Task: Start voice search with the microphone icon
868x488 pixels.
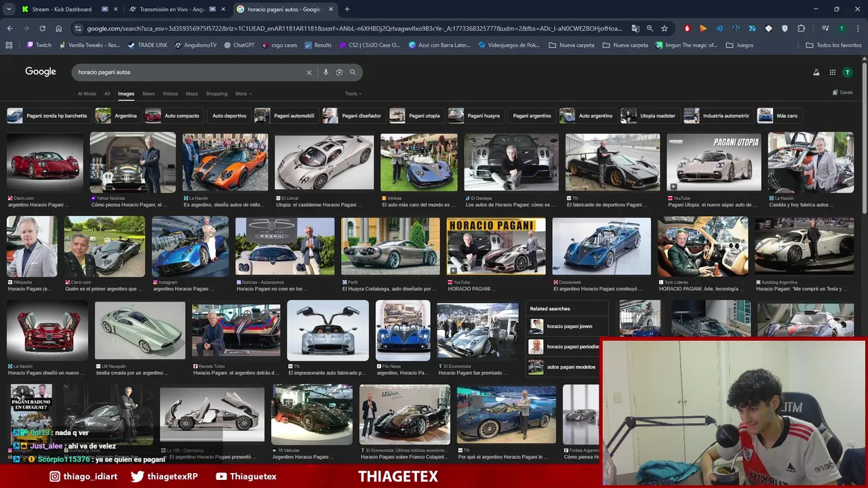Action: (325, 73)
